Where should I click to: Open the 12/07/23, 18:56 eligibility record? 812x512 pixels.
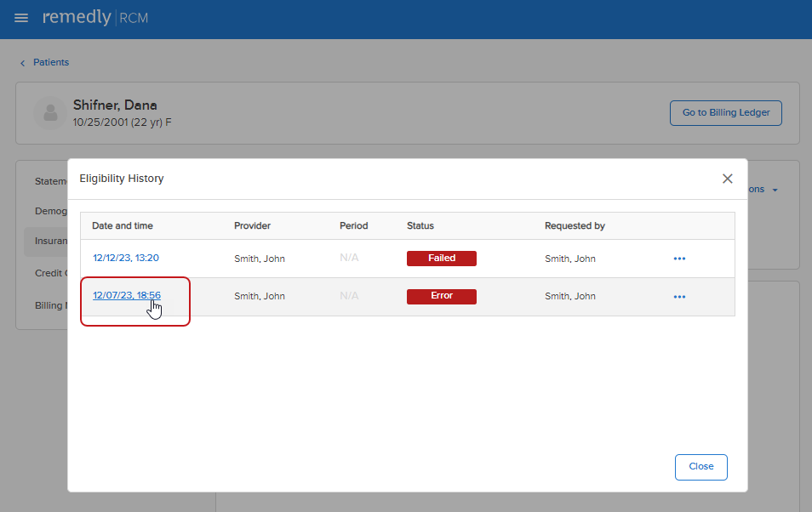[x=126, y=296]
